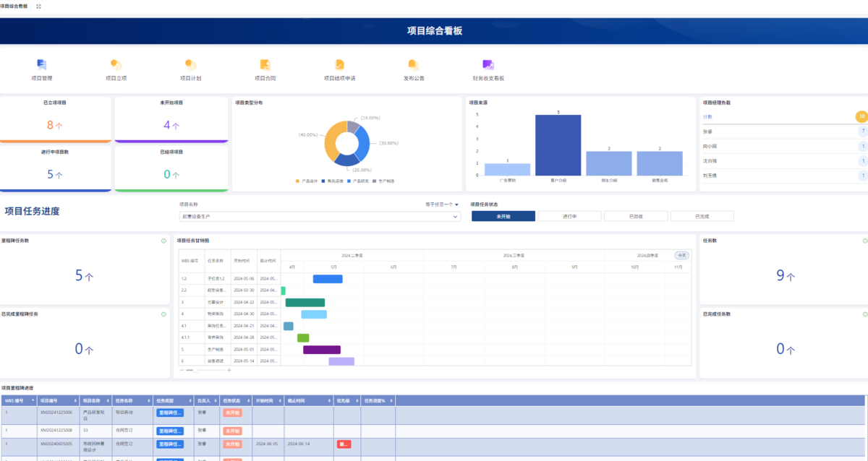Select the 未开始 task status filter

click(503, 216)
